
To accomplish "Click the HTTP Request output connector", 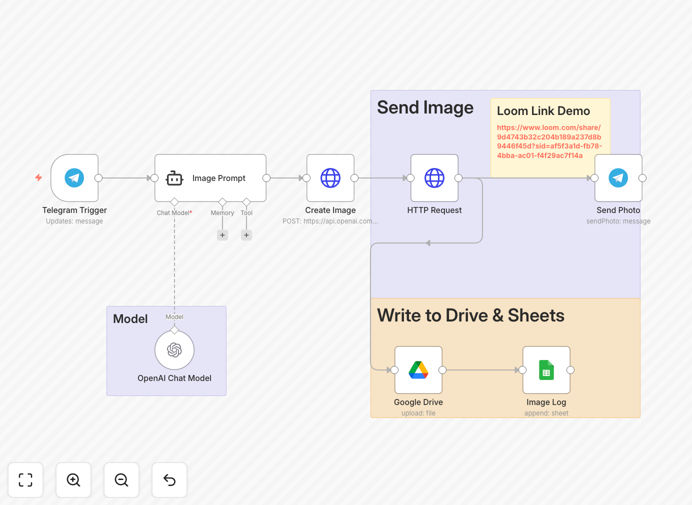I will coord(459,178).
